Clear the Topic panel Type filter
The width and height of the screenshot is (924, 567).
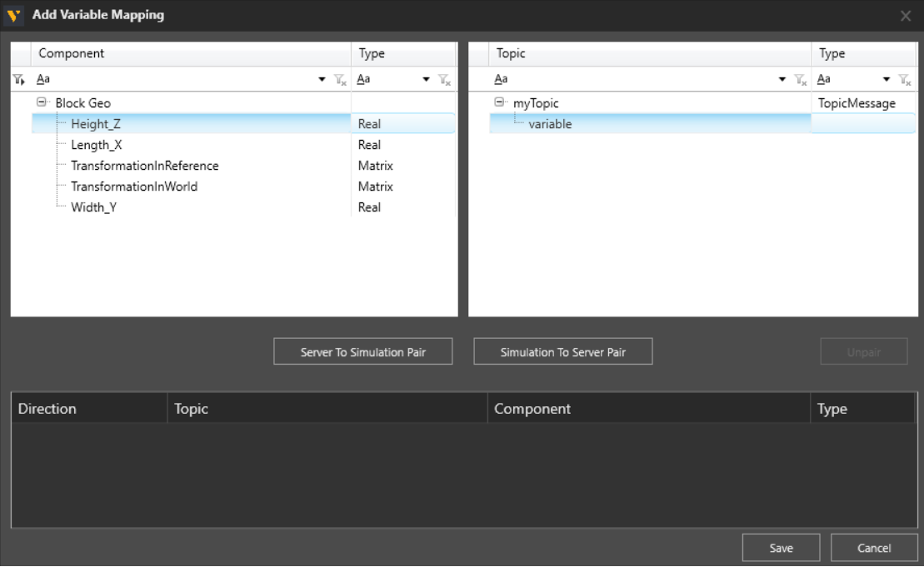coord(905,79)
